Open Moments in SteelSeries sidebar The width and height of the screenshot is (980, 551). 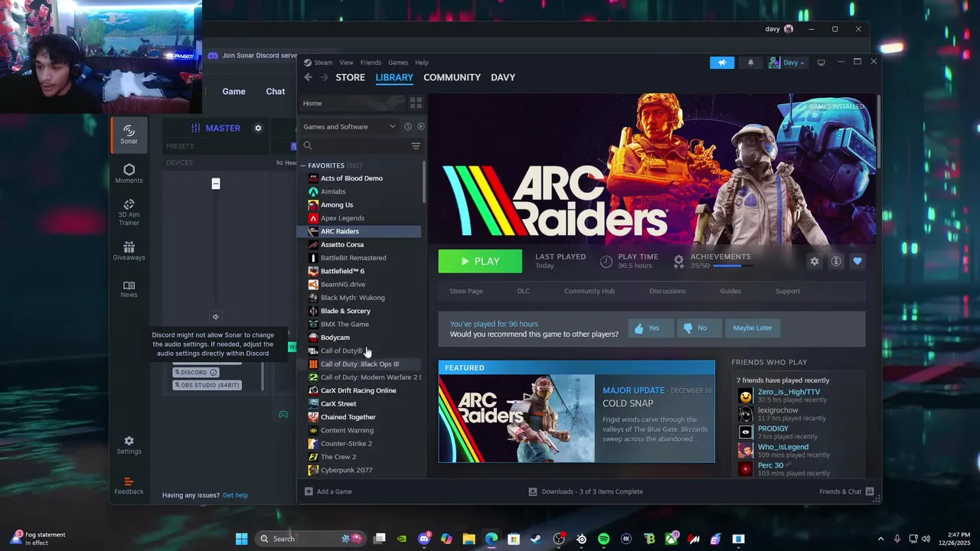point(129,174)
